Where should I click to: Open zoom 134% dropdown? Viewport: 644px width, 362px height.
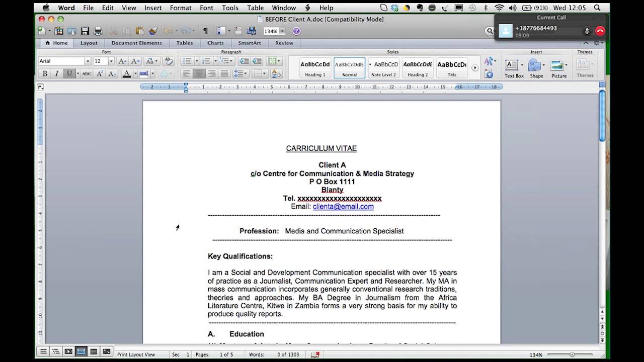point(282,31)
